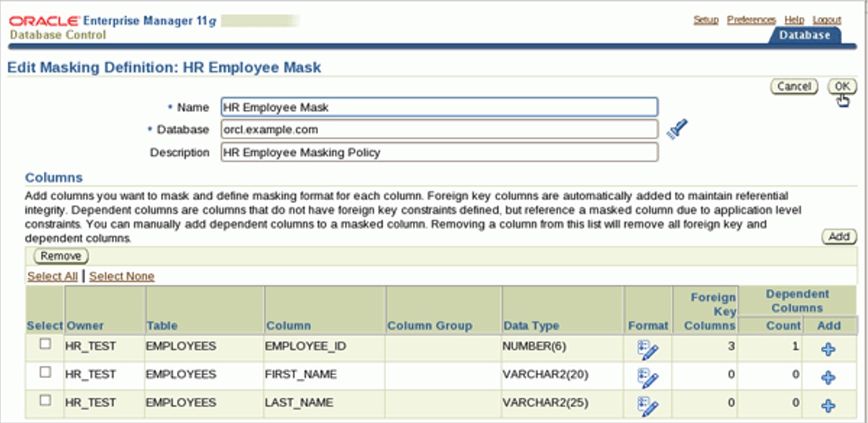Focus the Description input field
Screen dimensions: 868x423
tap(439, 152)
